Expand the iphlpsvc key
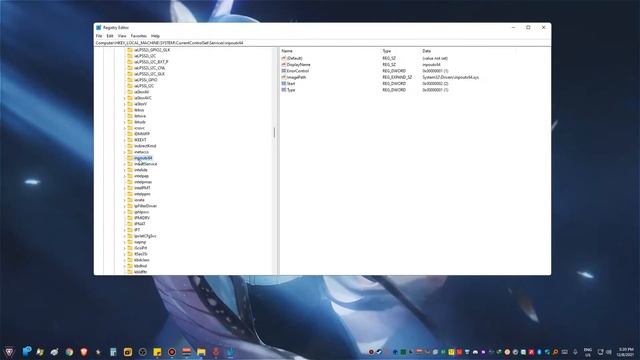Image resolution: width=640 pixels, height=360 pixels. click(x=124, y=212)
